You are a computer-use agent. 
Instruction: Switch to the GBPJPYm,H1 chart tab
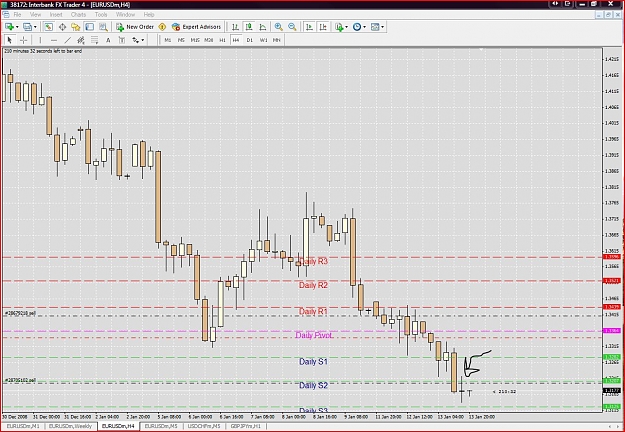tap(246, 426)
